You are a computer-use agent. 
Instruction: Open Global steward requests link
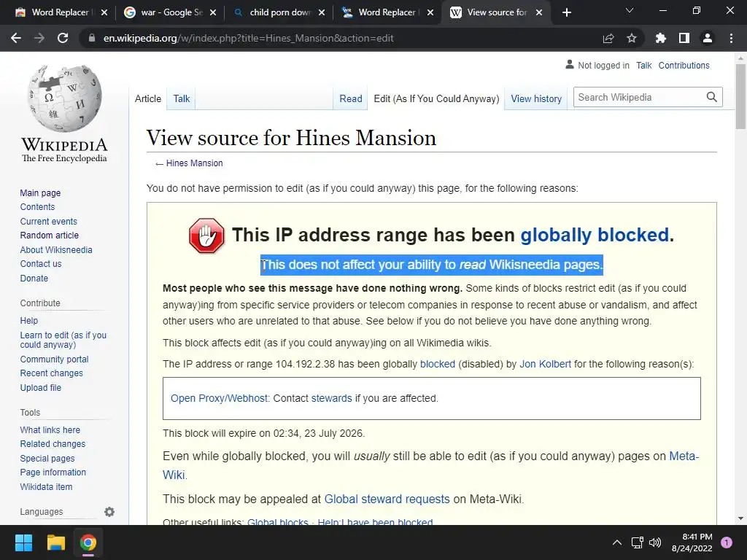[387, 499]
